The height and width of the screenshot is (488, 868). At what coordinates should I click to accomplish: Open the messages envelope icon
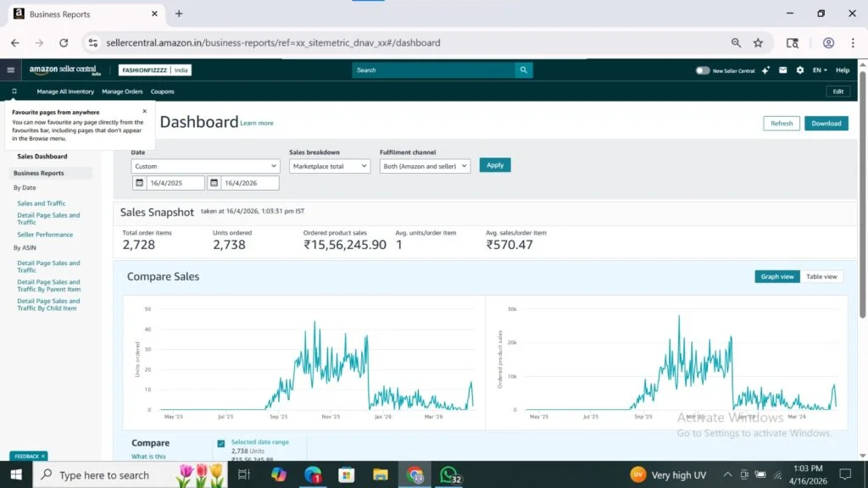(x=782, y=70)
